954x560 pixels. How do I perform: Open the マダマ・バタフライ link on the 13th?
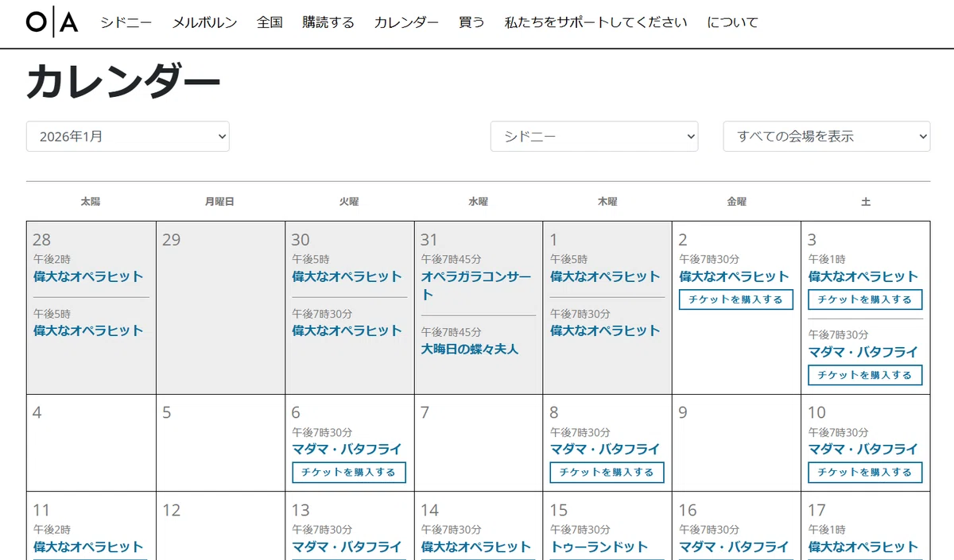tap(347, 546)
